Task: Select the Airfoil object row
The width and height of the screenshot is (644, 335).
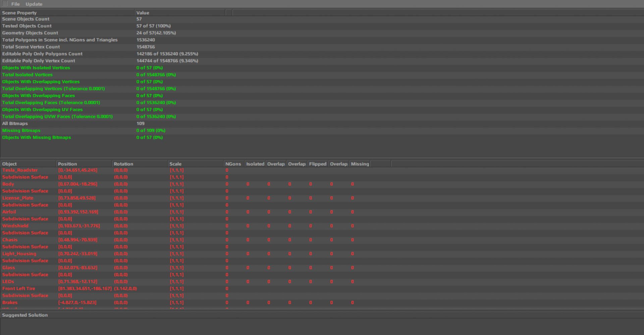Action: point(322,212)
